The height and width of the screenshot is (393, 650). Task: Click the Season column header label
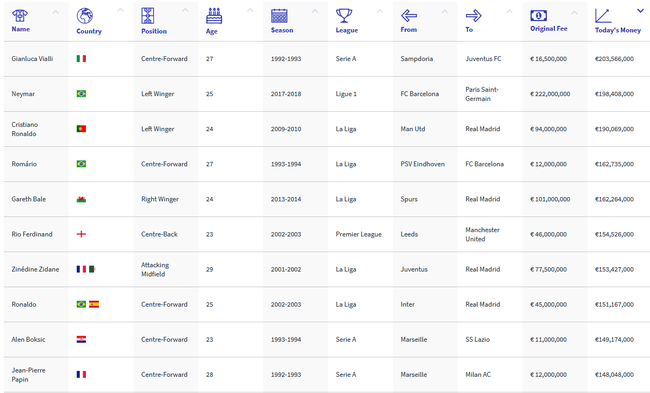282,30
